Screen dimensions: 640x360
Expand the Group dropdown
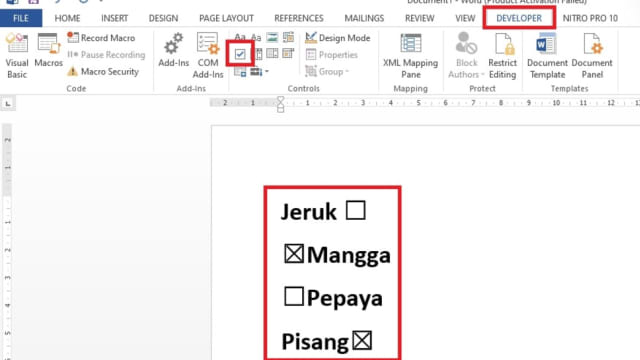(327, 72)
